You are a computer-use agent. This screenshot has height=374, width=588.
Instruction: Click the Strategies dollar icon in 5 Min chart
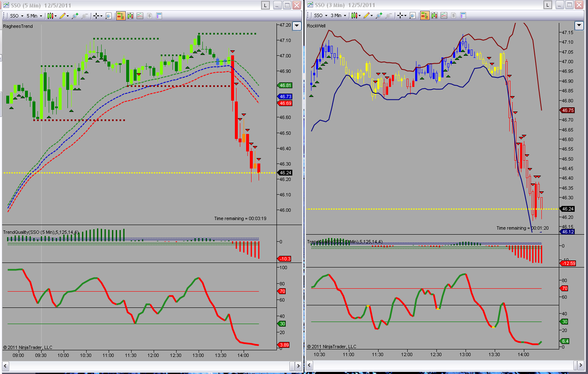click(x=149, y=16)
